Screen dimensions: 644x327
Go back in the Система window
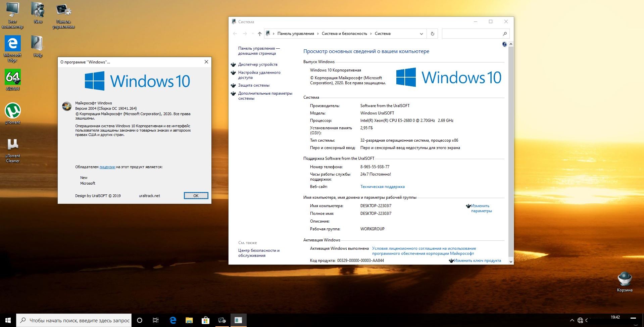point(235,34)
